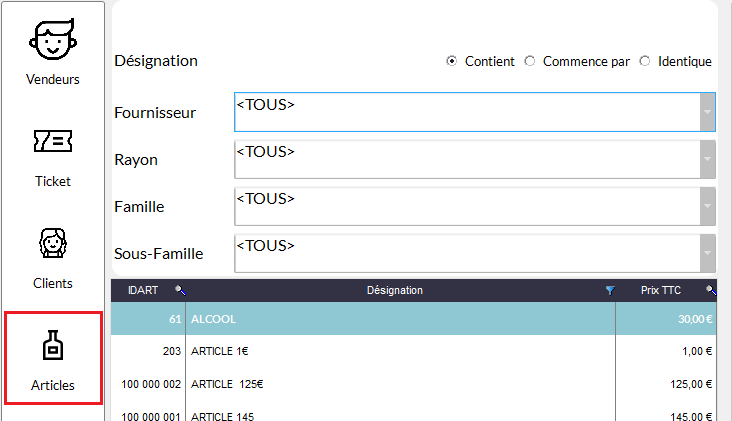Open the Clients section icon
This screenshot has width=732, height=421.
[53, 244]
